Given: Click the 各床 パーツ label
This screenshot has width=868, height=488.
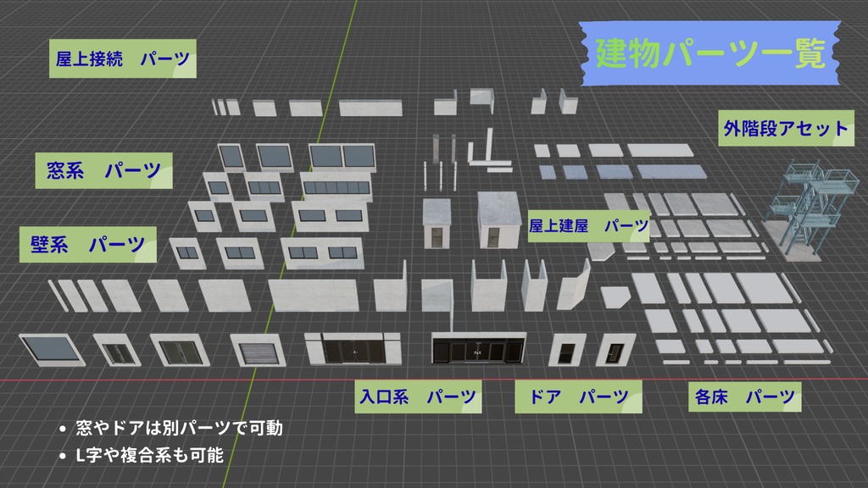Looking at the screenshot, I should pos(744,396).
